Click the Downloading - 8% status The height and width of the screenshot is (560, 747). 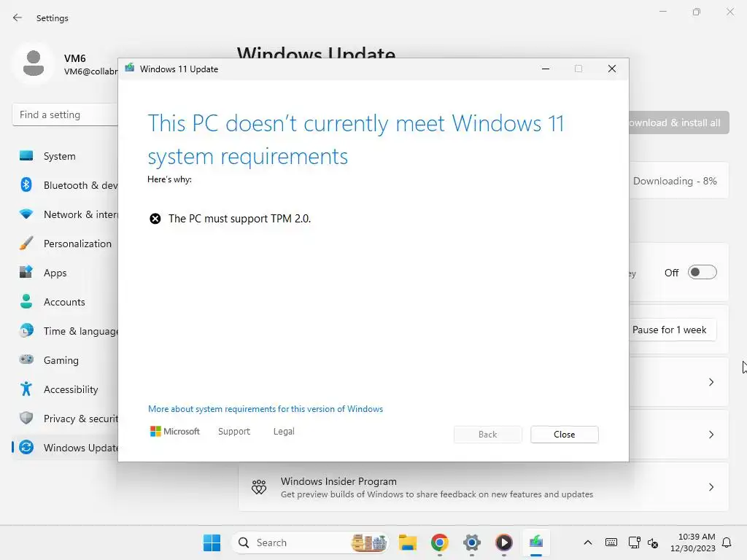(x=675, y=181)
